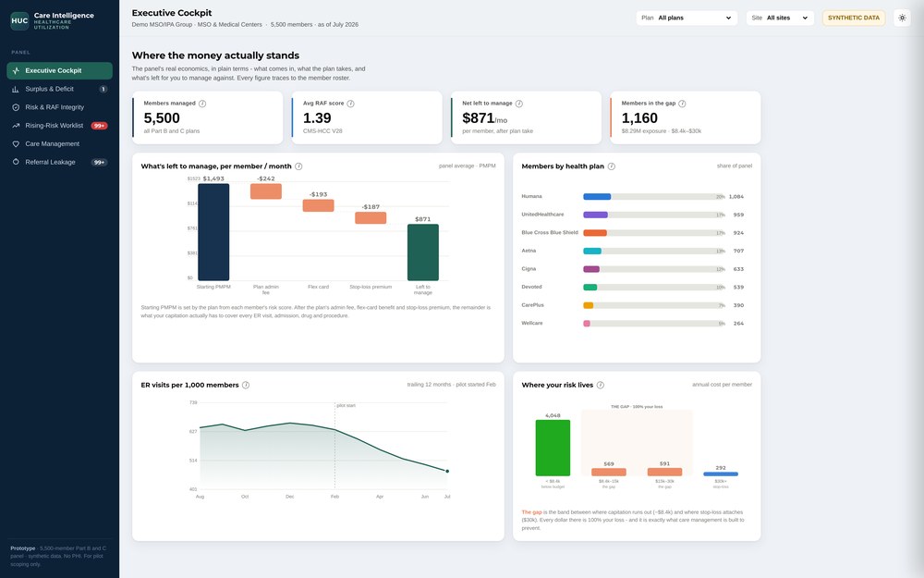Click the blue 292 stop-loss bar
This screenshot has width=924, height=578.
click(721, 473)
